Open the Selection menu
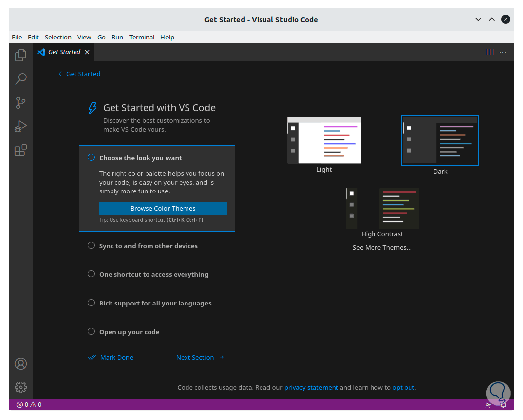This screenshot has width=523, height=420. 58,38
